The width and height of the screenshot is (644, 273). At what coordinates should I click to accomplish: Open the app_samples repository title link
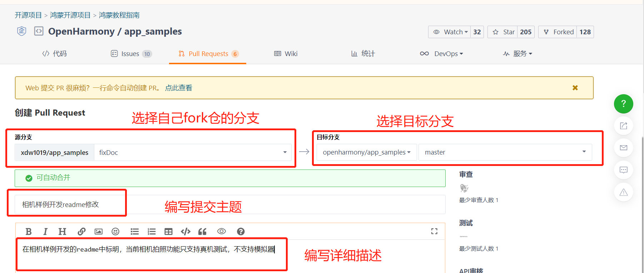point(153,31)
